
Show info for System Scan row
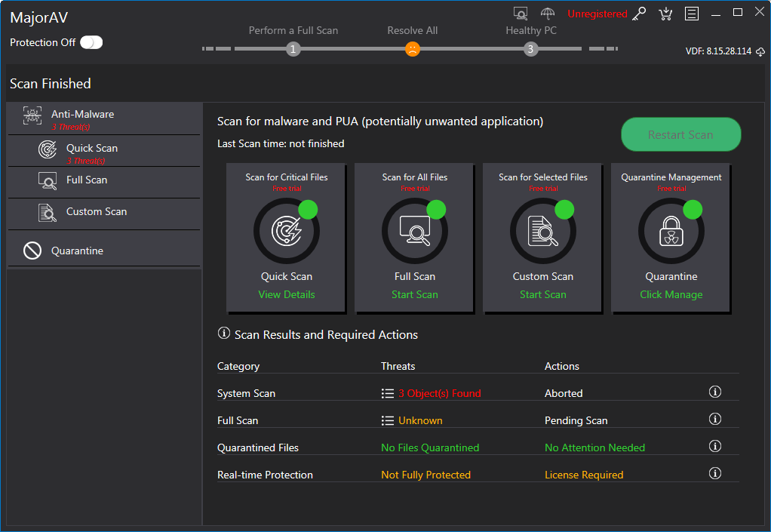(x=715, y=392)
